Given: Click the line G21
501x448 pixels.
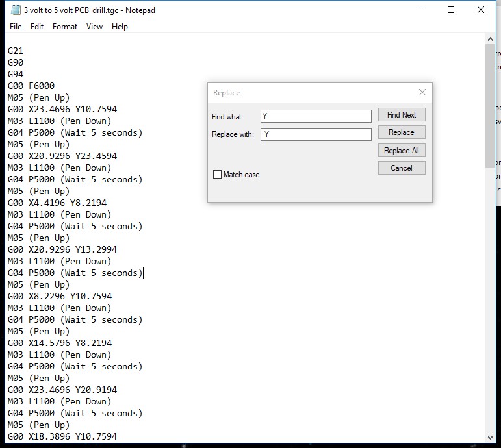Looking at the screenshot, I should coord(16,51).
